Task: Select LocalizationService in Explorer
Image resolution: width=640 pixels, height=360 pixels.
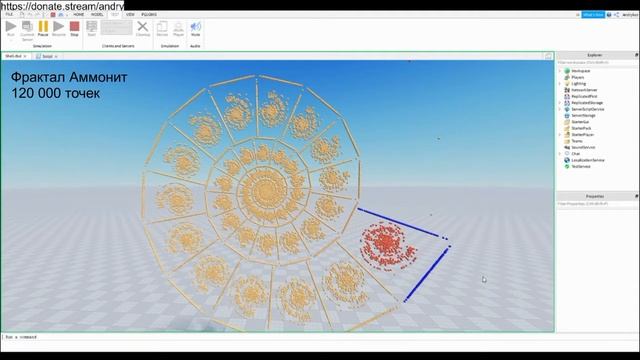Action: tap(587, 160)
